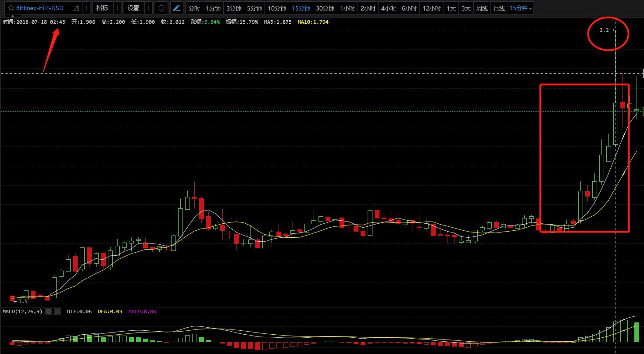Viewport: 644px width, 354px height.
Task: Open MACD indicator gear settings
Action: (x=48, y=311)
